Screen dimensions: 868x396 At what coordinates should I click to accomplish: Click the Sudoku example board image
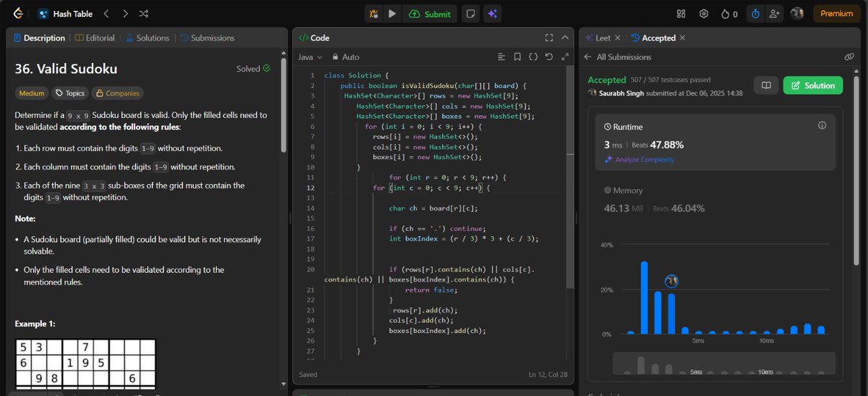[x=85, y=366]
